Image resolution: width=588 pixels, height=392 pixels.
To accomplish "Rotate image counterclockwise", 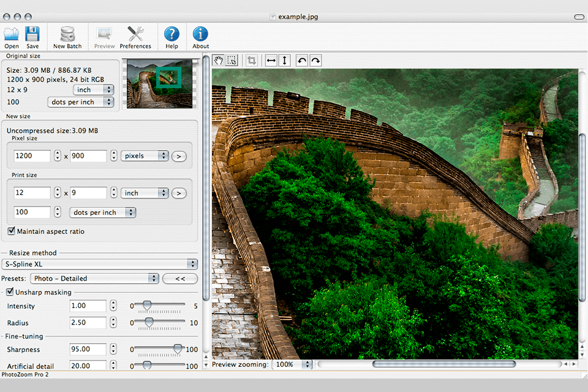I will pos(302,61).
